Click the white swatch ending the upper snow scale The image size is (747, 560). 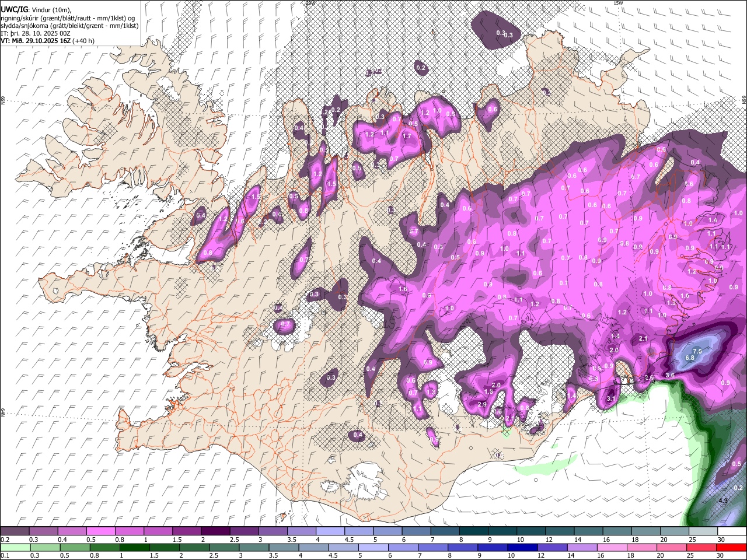pos(732,531)
